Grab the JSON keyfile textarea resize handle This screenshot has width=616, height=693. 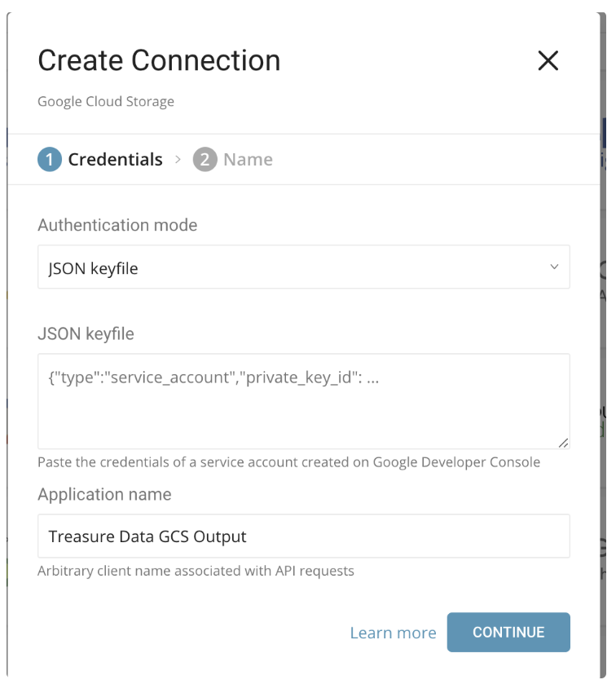pos(563,442)
